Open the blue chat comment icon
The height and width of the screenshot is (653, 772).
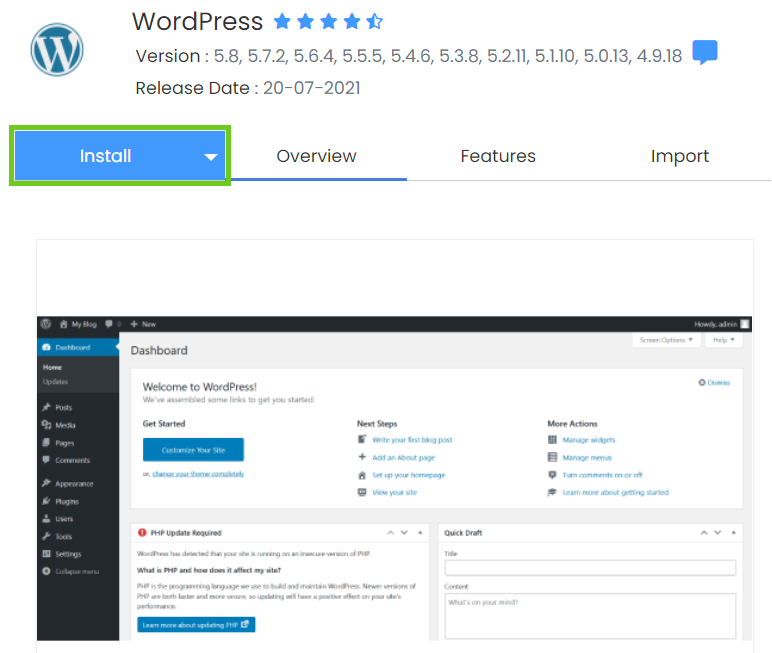pos(705,53)
